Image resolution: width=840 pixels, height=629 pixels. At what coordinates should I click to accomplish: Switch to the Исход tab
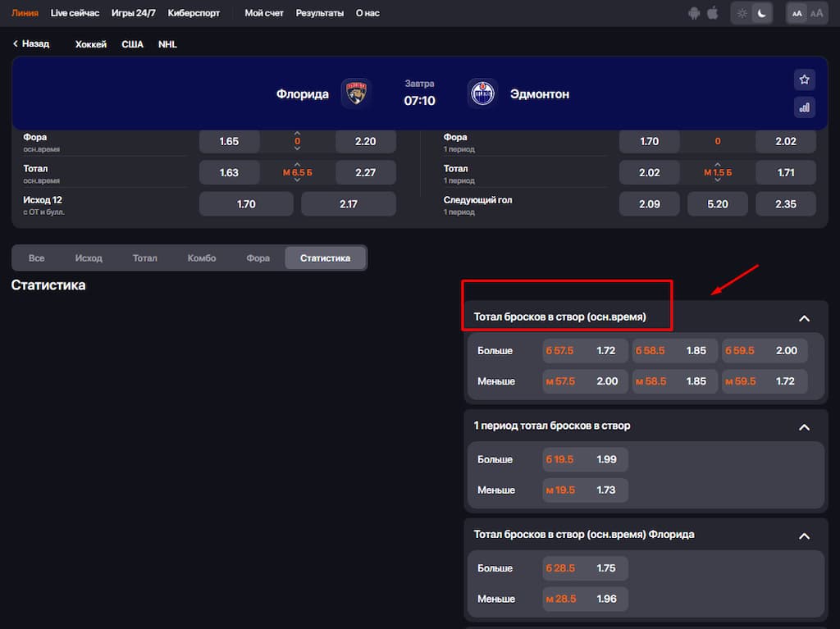[89, 258]
